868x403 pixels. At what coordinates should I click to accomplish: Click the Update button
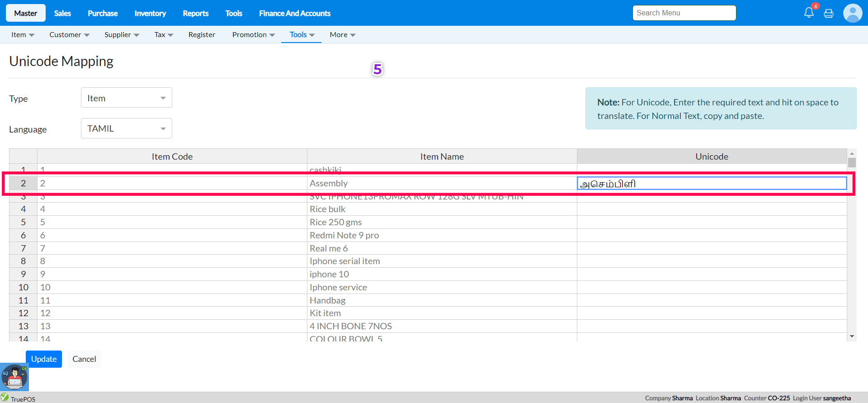tap(44, 359)
